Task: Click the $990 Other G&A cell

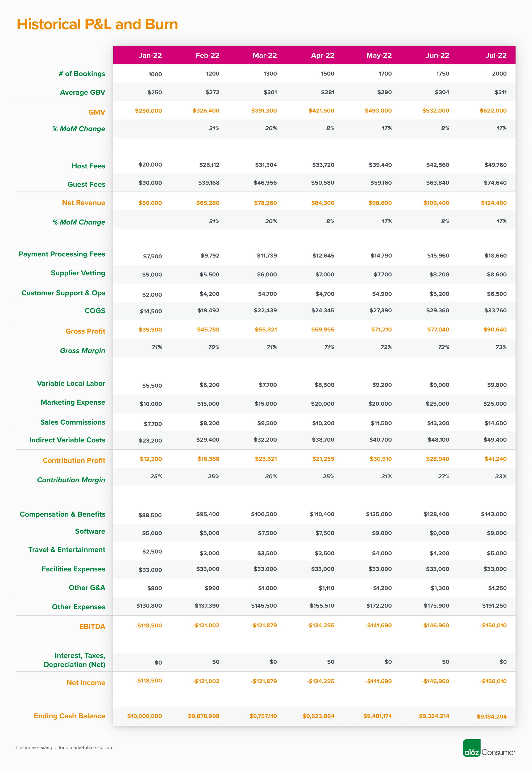Action: coord(212,588)
